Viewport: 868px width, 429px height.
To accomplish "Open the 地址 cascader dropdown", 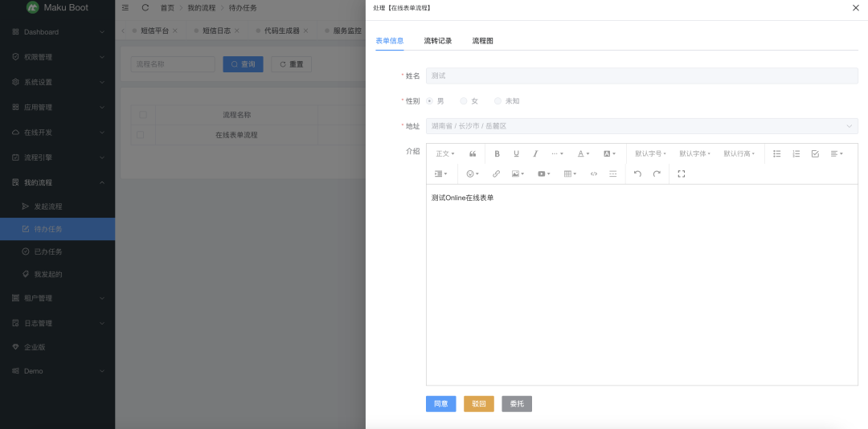I will 641,126.
